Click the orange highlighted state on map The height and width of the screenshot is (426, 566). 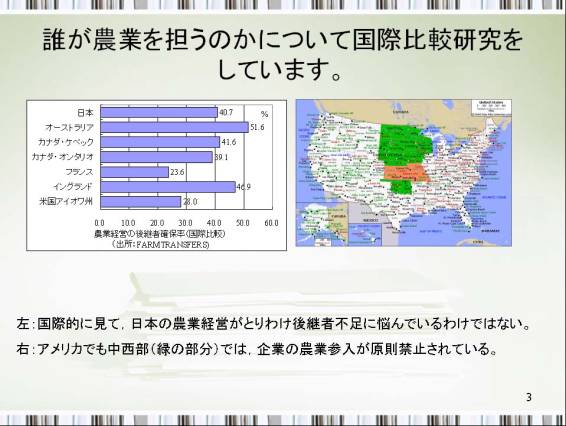pyautogui.click(x=406, y=173)
